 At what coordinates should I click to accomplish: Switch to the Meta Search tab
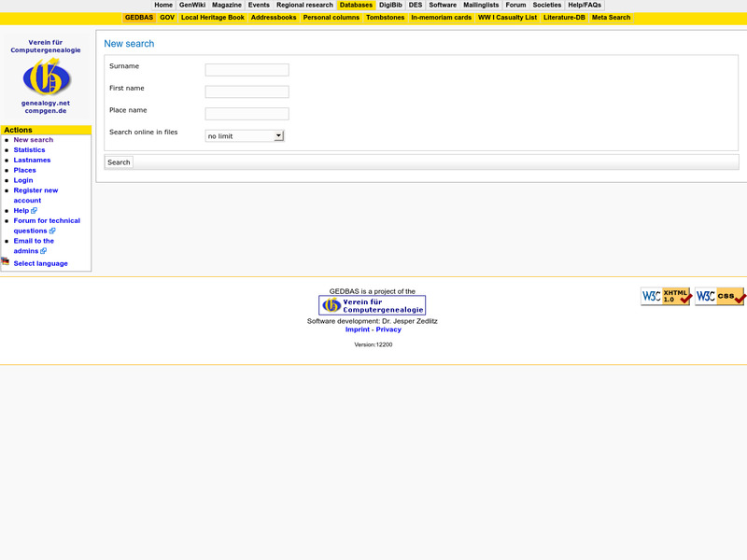pyautogui.click(x=611, y=17)
